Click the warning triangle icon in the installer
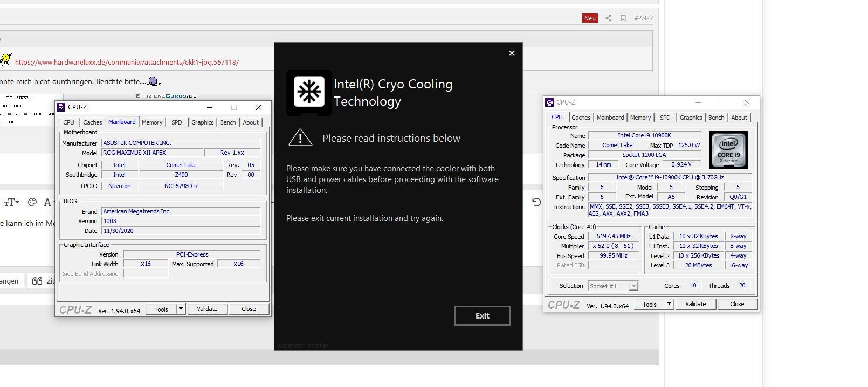 pos(300,138)
